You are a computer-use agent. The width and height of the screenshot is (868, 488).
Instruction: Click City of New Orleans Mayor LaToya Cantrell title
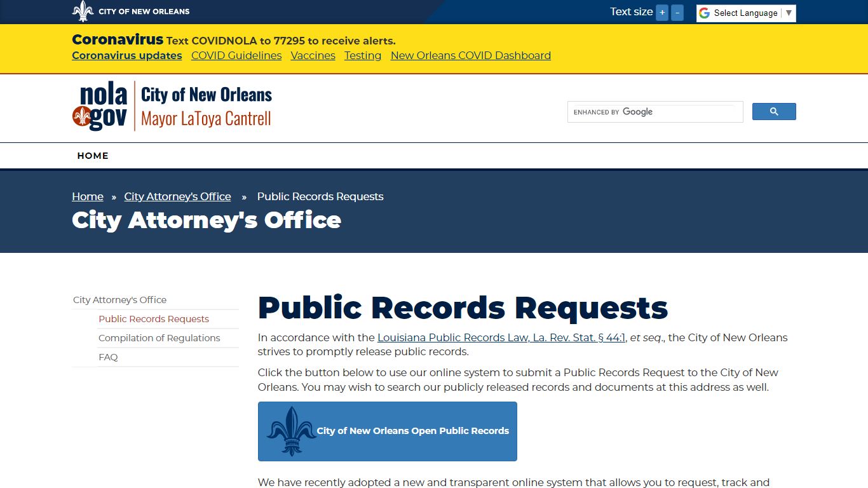tap(207, 107)
